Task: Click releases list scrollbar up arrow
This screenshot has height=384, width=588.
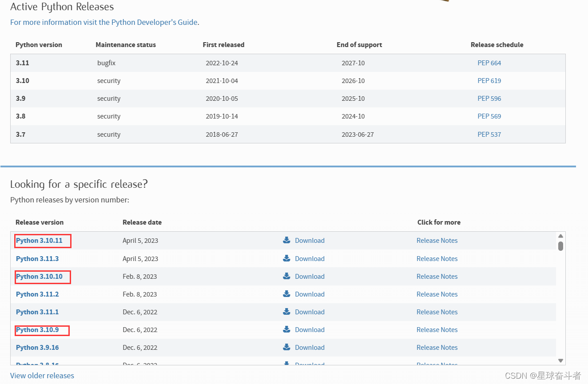Action: pos(560,236)
